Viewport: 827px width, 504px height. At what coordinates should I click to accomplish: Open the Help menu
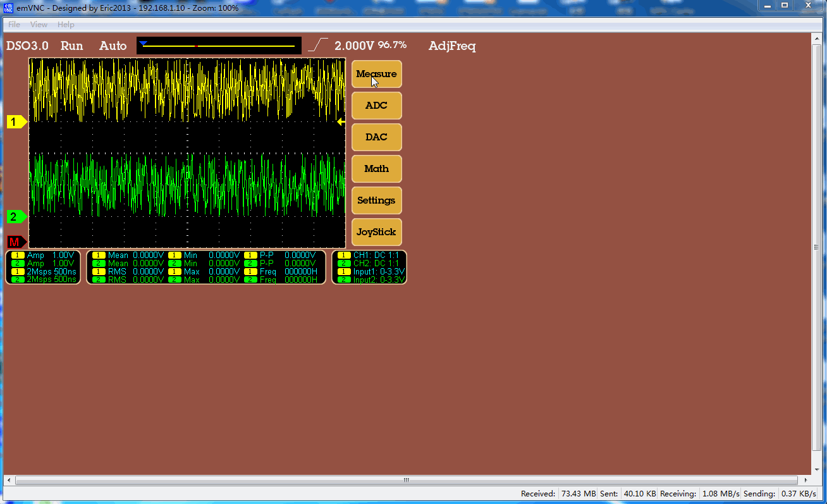tap(66, 25)
